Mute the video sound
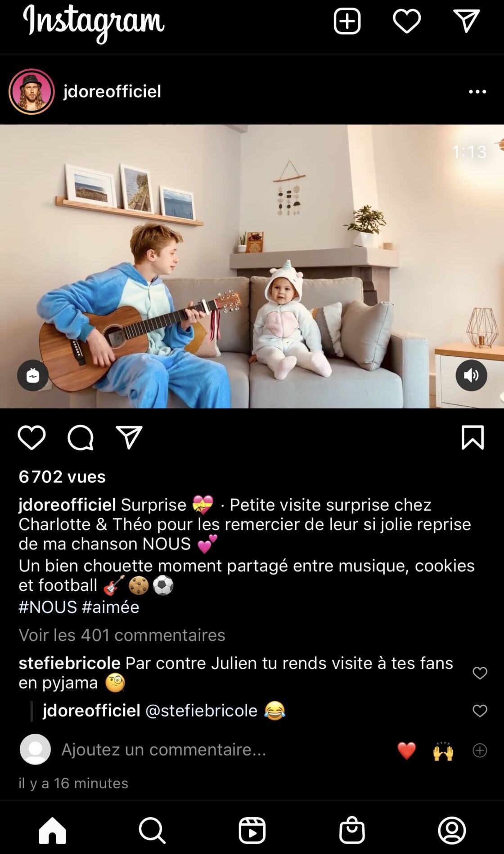Viewport: 504px width, 854px height. pyautogui.click(x=471, y=375)
